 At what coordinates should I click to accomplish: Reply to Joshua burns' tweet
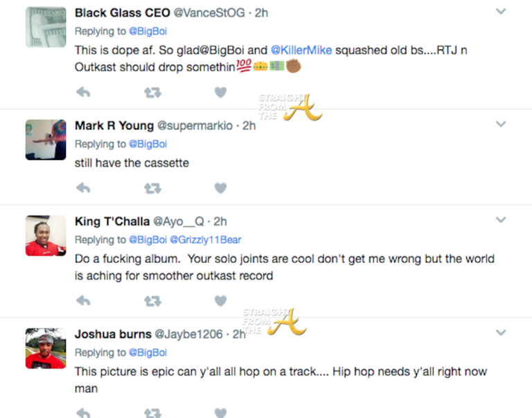pos(83,412)
